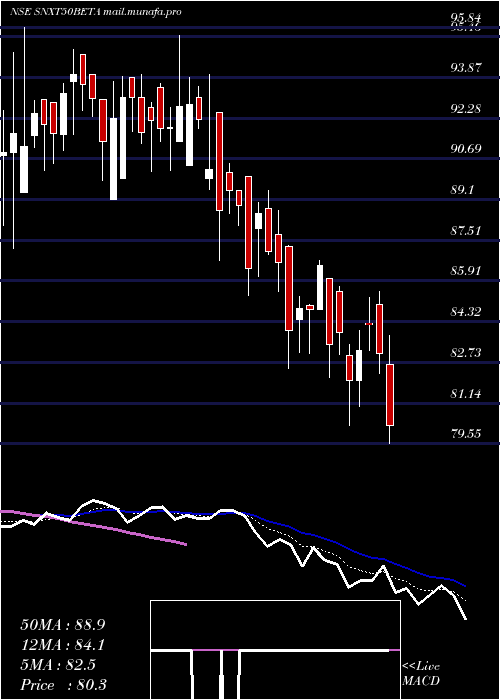Click the 85.91 price axis label
The width and height of the screenshot is (500, 700).
(466, 271)
